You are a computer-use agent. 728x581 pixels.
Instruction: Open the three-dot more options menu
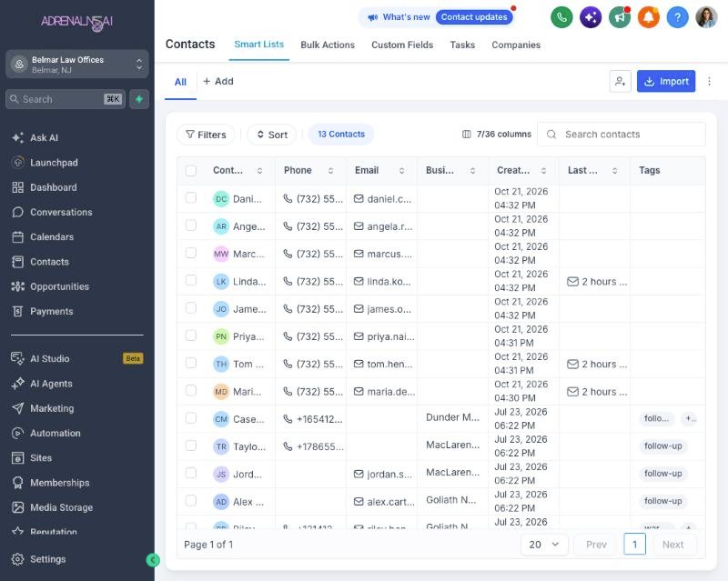pos(709,81)
